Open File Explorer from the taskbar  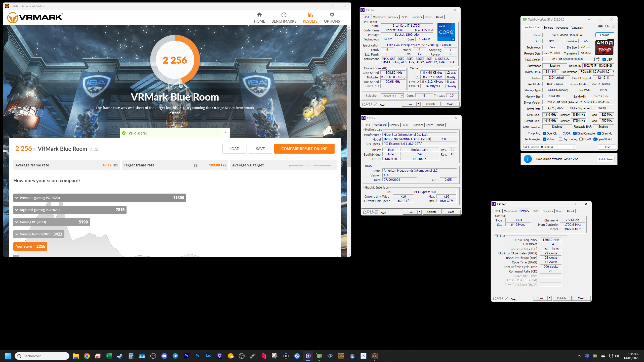[76, 356]
